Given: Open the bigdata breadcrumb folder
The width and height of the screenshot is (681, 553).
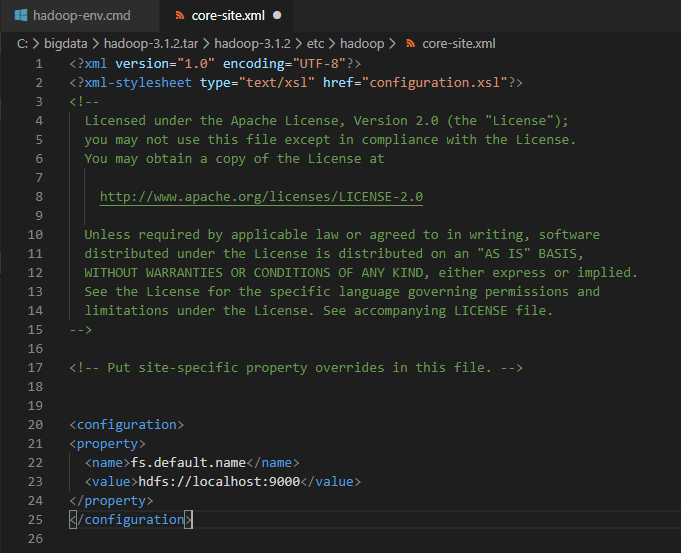Looking at the screenshot, I should [66, 43].
